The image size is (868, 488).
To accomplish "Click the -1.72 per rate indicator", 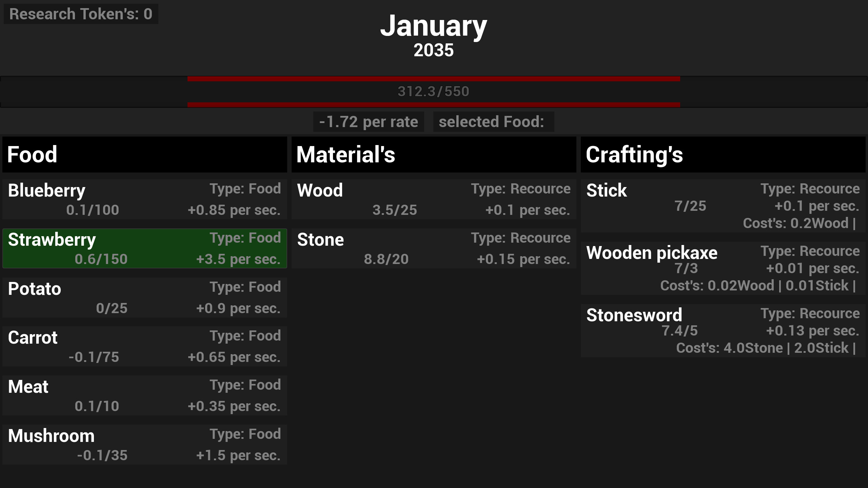I will coord(368,121).
